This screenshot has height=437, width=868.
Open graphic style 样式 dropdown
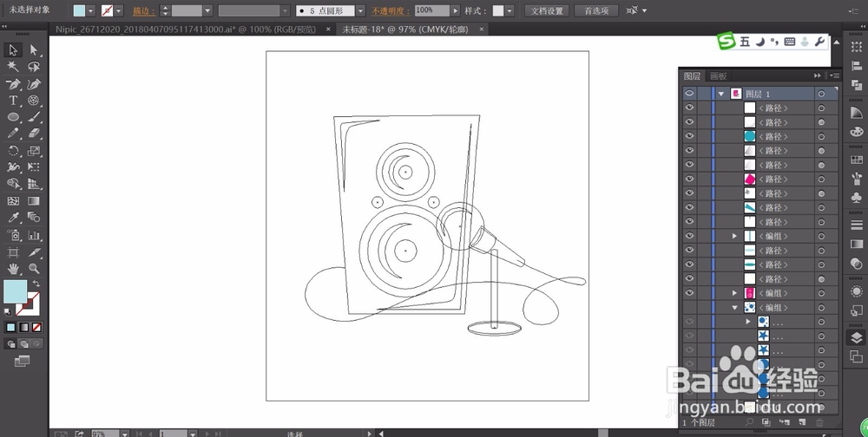(510, 10)
